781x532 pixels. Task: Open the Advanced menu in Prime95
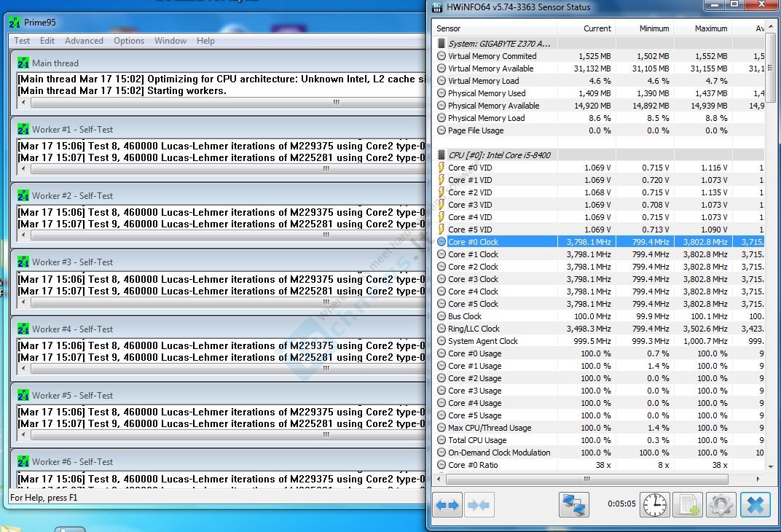pyautogui.click(x=85, y=41)
